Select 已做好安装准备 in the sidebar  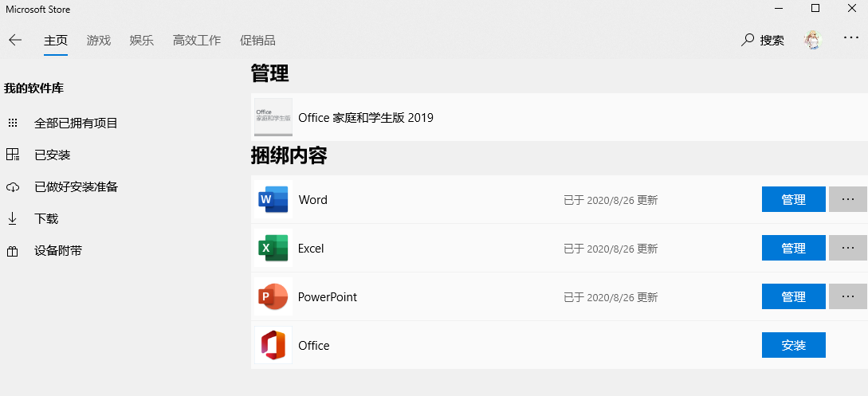click(76, 187)
